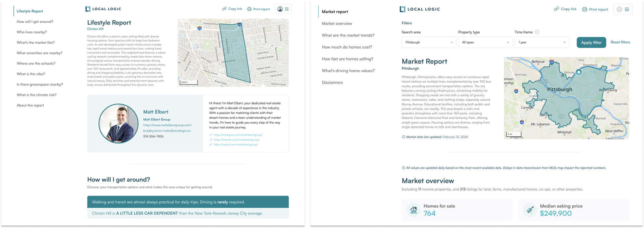Click the Local Logic logo in Lifestyle Report
The width and height of the screenshot is (644, 228).
(103, 9)
